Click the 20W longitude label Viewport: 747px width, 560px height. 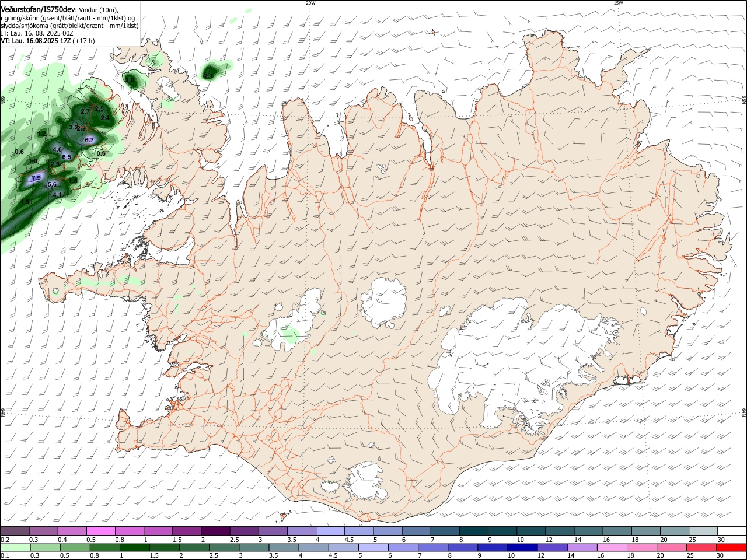pos(310,3)
